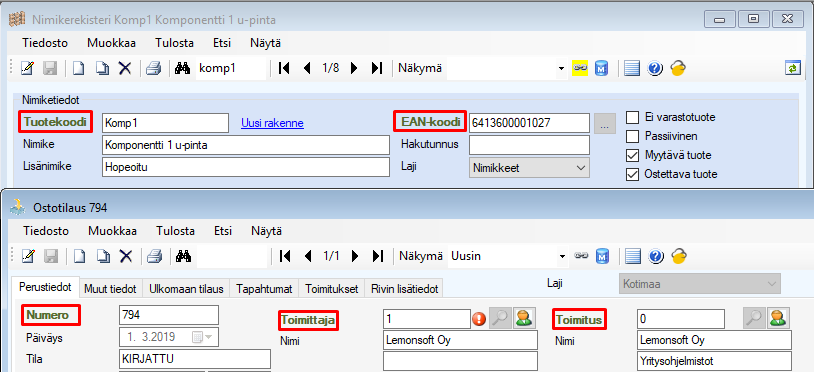Click database icon in the Nimikerekisteri toolbar
Viewport: 814px width, 372px height.
[x=601, y=68]
